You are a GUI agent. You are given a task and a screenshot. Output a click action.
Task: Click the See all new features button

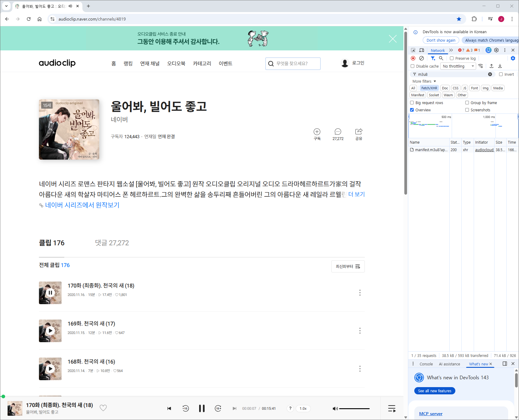click(x=435, y=391)
